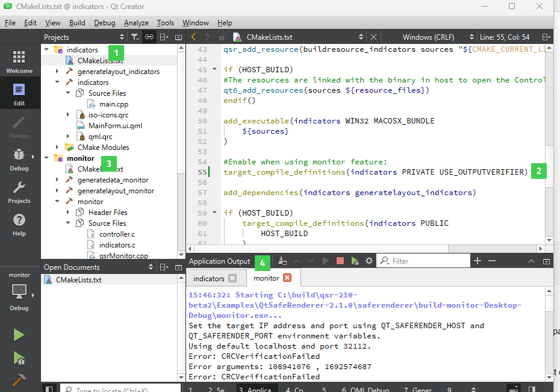This screenshot has width=560, height=392.
Task: Build project using the hammer icon
Action: pyautogui.click(x=19, y=381)
